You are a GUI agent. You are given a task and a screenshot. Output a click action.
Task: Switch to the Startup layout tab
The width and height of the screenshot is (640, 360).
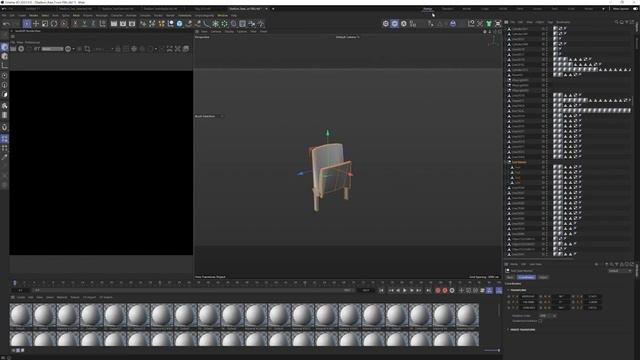click(427, 9)
